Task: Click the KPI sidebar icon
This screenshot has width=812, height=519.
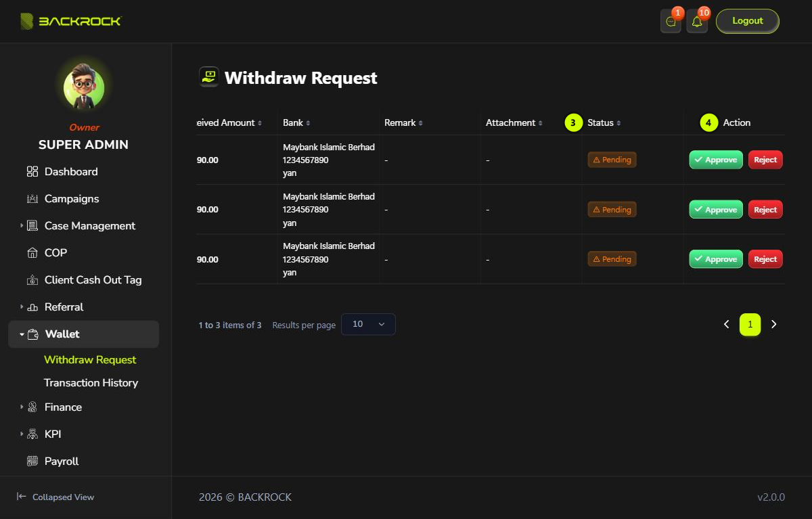Action: [32, 434]
